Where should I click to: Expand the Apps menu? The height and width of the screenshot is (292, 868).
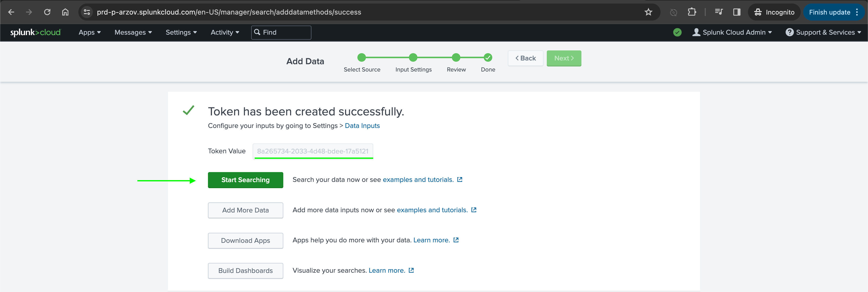tap(90, 32)
